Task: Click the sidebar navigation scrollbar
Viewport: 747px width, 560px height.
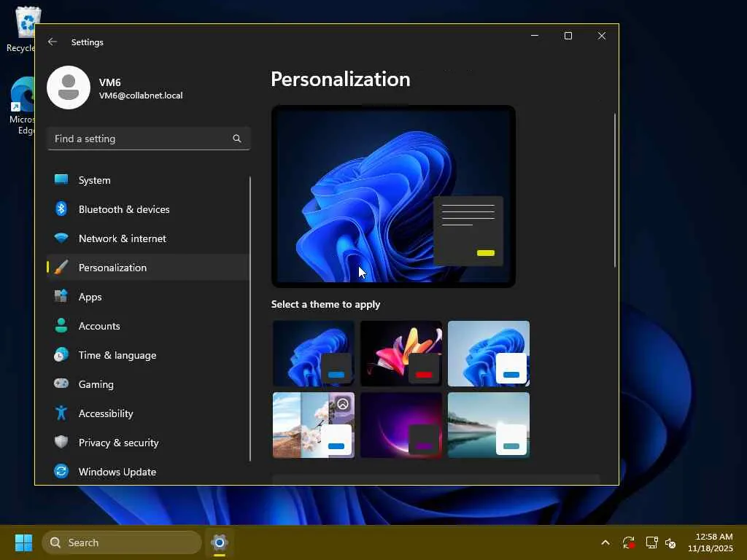Action: tap(249, 319)
